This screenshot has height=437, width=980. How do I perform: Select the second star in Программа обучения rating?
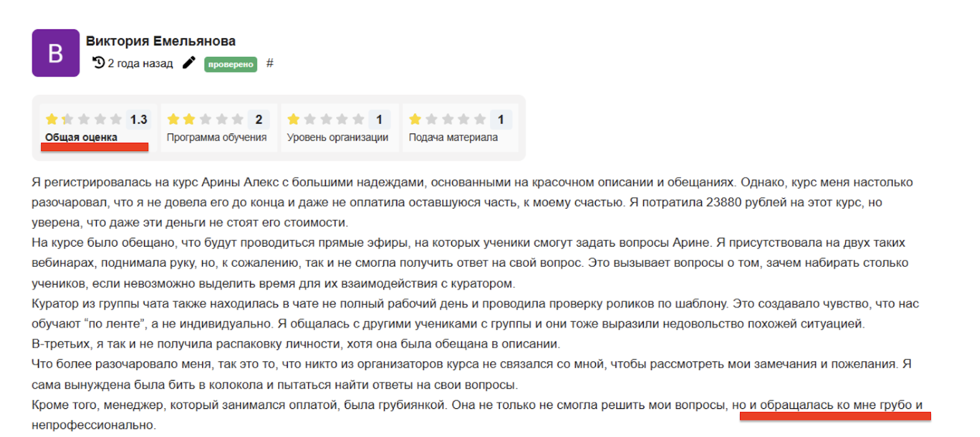(x=189, y=119)
